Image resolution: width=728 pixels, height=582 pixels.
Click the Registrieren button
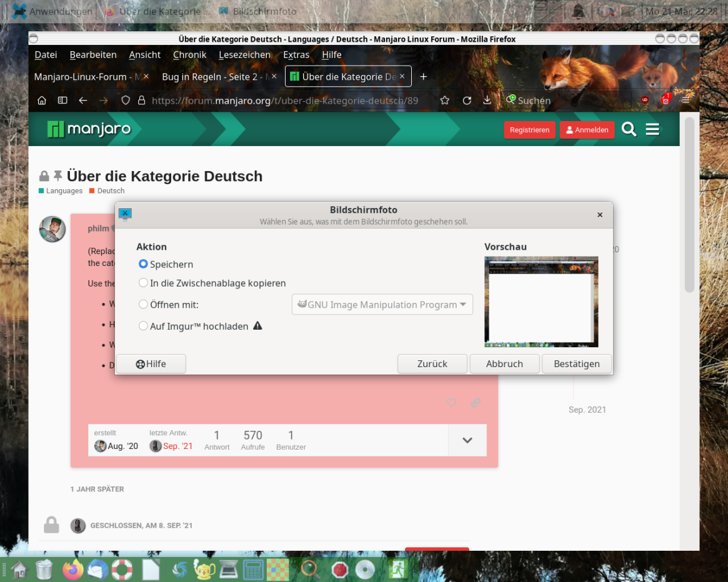click(529, 130)
